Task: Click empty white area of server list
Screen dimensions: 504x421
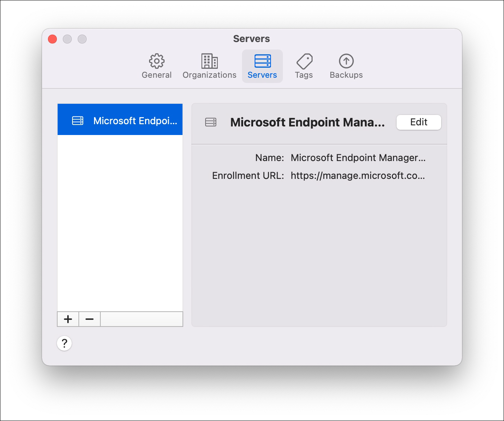Action: point(120,223)
